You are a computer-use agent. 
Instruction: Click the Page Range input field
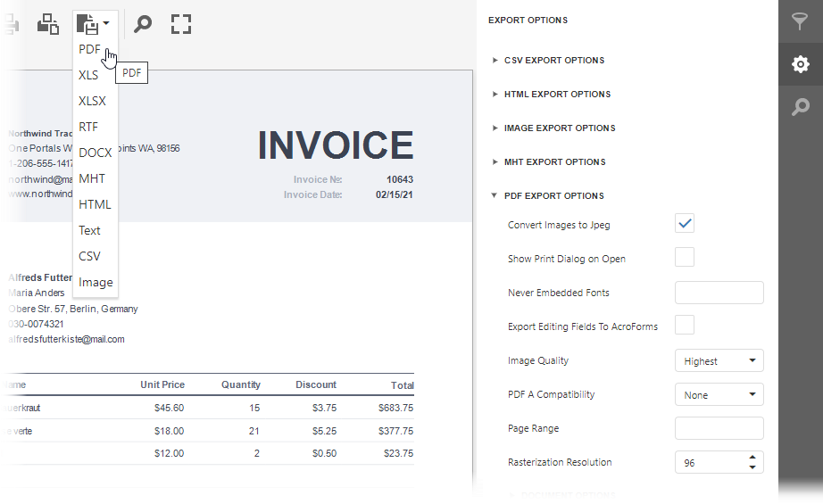(x=719, y=428)
